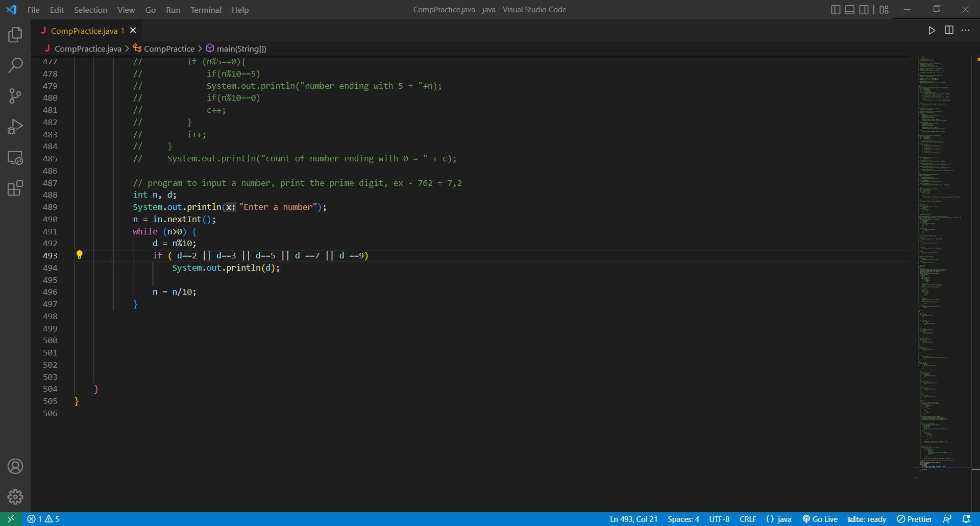Click the Run Java play button
Viewport: 980px width, 526px height.
[x=932, y=31]
